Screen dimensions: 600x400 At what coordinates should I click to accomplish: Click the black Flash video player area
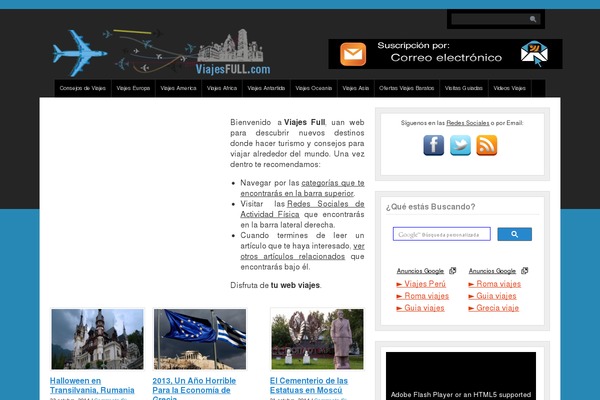(461, 376)
